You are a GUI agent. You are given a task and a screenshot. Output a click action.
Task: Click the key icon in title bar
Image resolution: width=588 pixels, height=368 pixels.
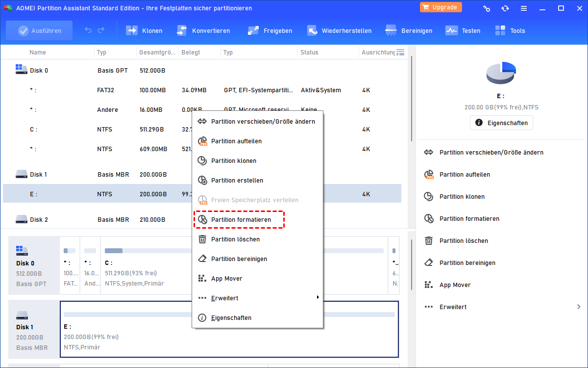click(x=487, y=8)
